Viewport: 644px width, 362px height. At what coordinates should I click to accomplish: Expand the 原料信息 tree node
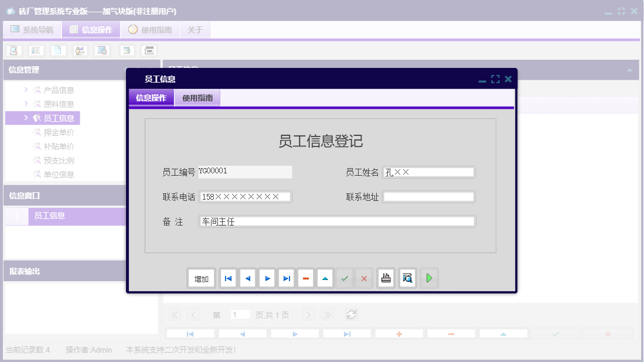pyautogui.click(x=25, y=104)
